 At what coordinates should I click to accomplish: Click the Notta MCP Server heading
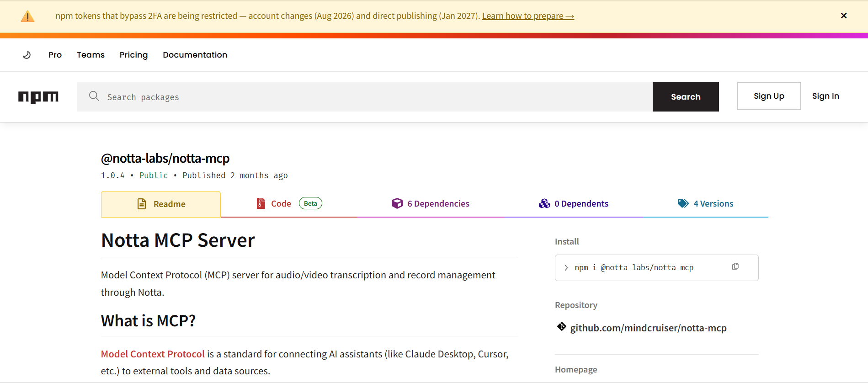(x=178, y=240)
